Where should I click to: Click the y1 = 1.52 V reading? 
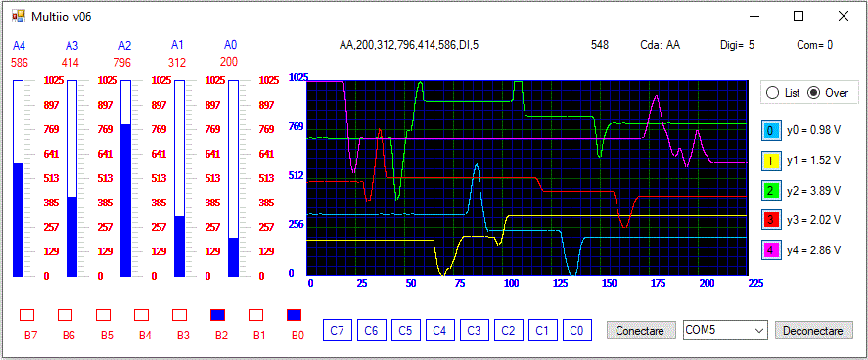pos(814,160)
